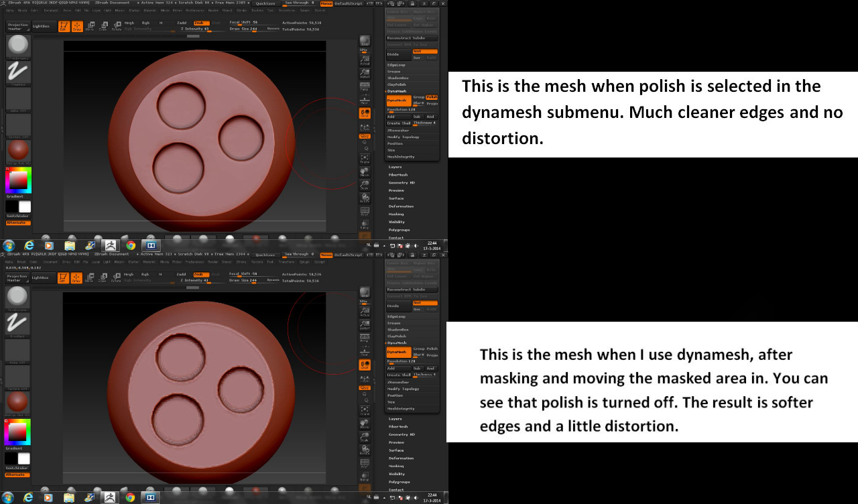858x504 pixels.
Task: Click Frame icon in upper ZBrush window
Action: [x=365, y=158]
